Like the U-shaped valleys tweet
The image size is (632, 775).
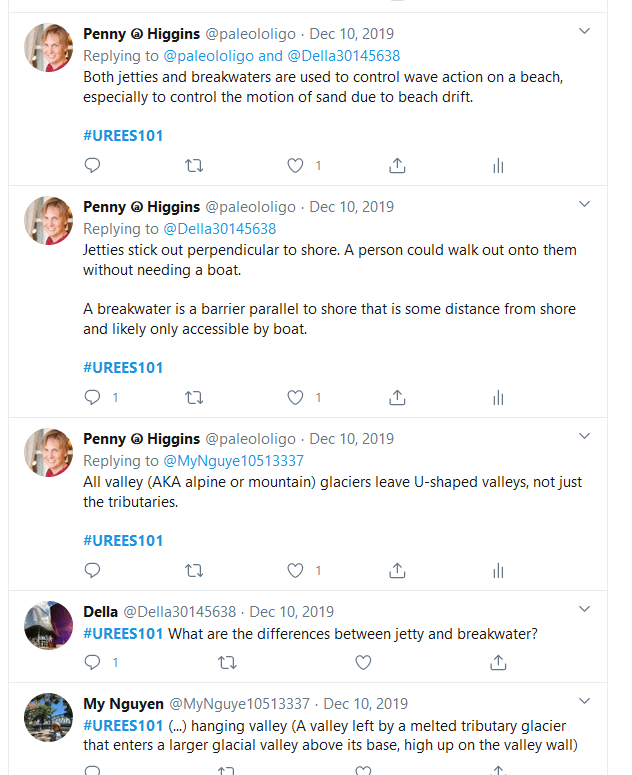coord(295,571)
